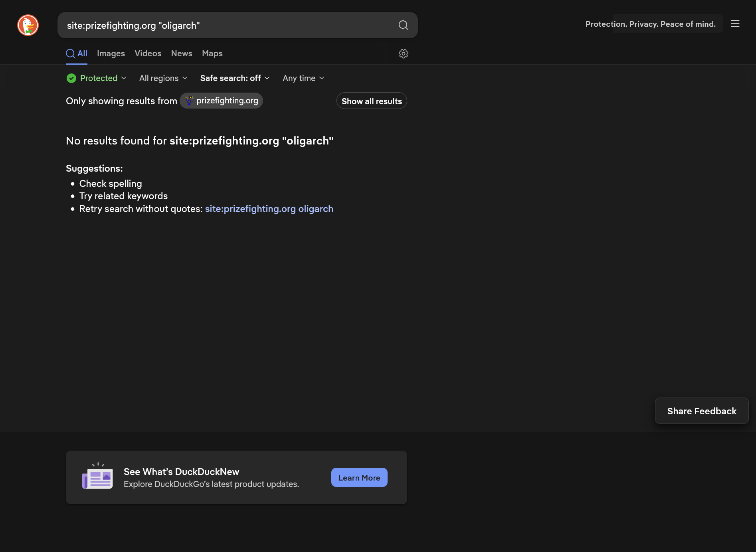Click the DuckDuckNew newspaper illustration
The image size is (756, 552).
(x=97, y=477)
